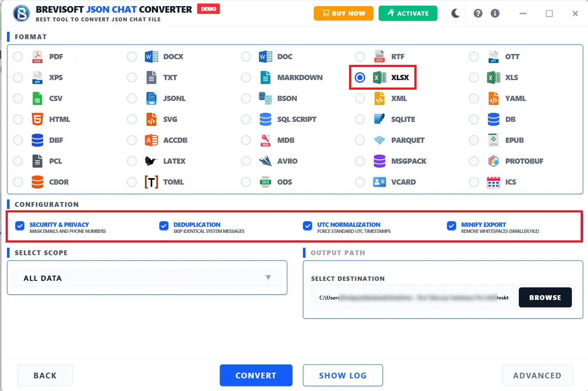Click the SQLite feather icon
This screenshot has width=588, height=391.
click(x=380, y=119)
